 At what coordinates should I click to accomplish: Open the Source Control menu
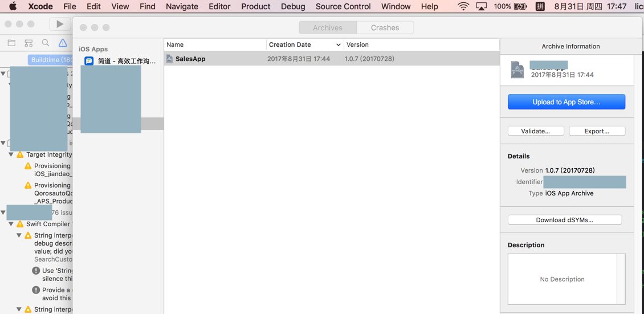[343, 6]
